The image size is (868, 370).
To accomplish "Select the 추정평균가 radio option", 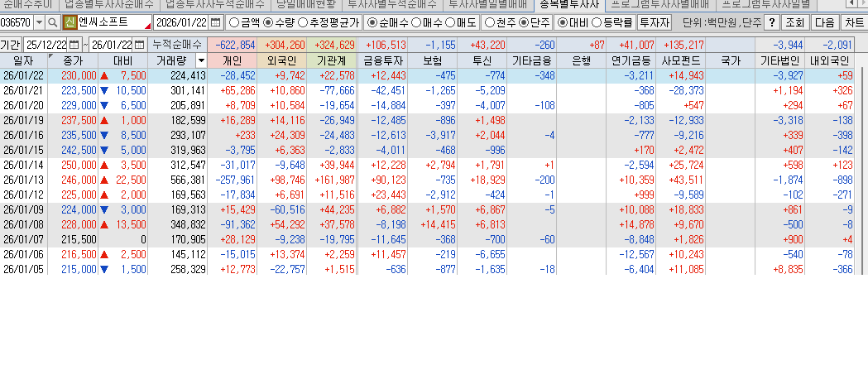I will point(303,22).
